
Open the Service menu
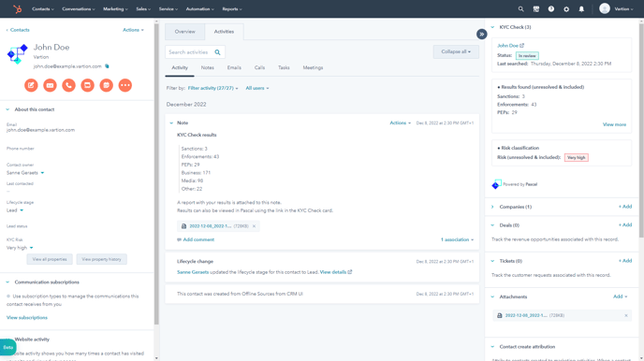coord(168,9)
